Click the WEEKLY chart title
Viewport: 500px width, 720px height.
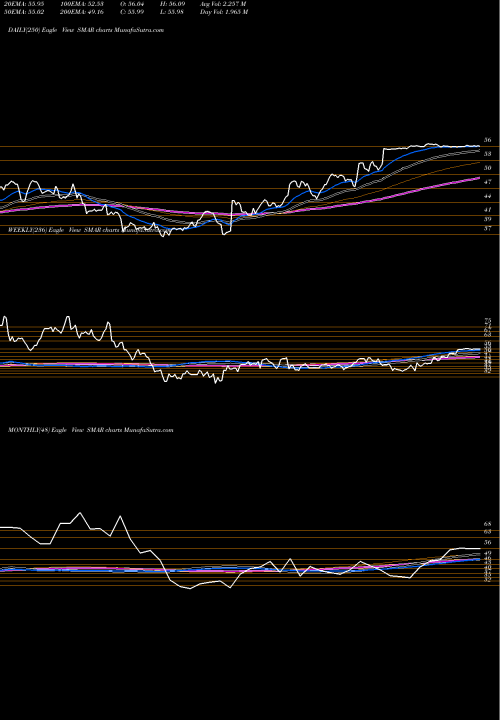89,230
